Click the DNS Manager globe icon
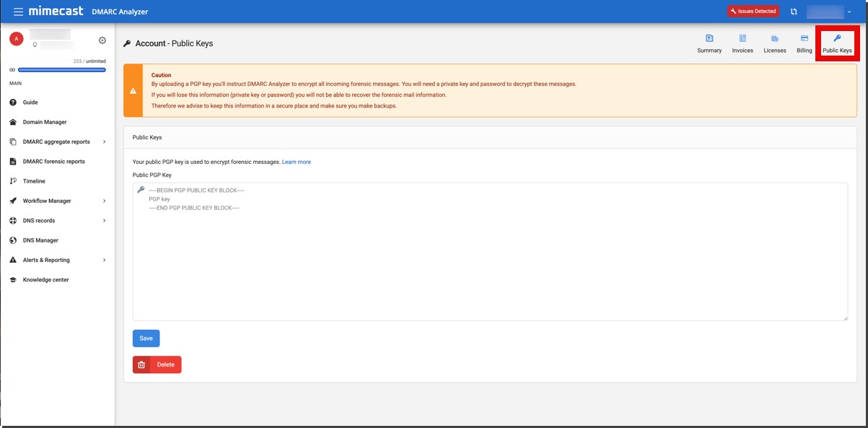This screenshot has height=428, width=868. [13, 240]
